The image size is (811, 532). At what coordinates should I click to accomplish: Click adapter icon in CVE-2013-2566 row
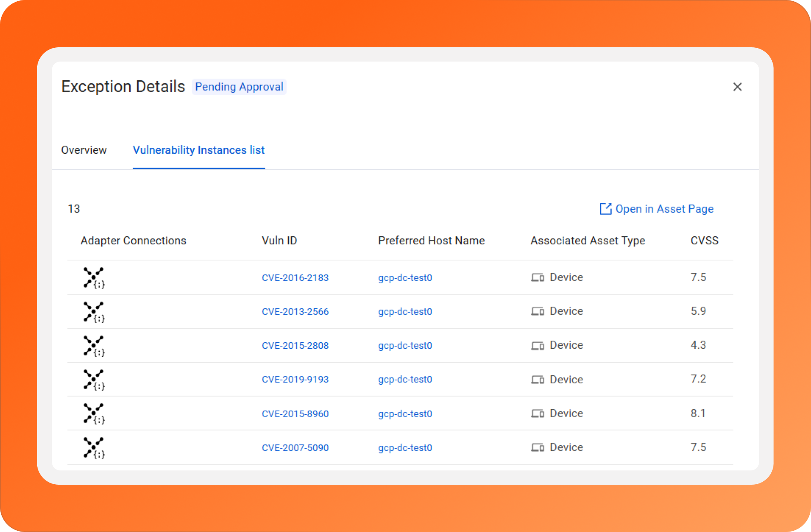coord(94,312)
